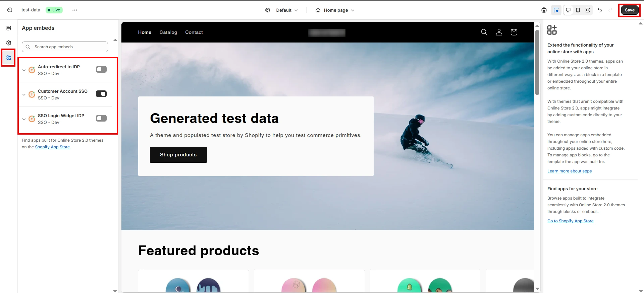Image resolution: width=644 pixels, height=293 pixels.
Task: Click the preview-as avatar icon
Action: (x=544, y=10)
